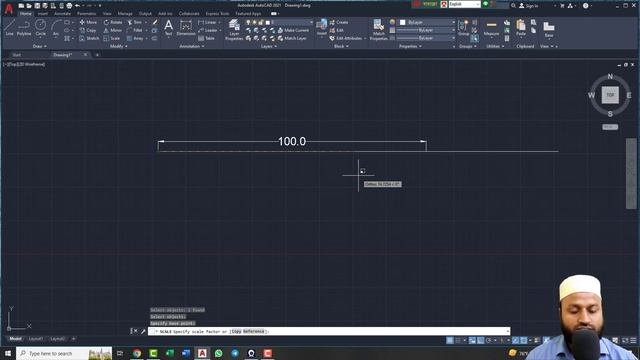This screenshot has width=640, height=360.
Task: Expand the Draw panel
Action: (40, 46)
